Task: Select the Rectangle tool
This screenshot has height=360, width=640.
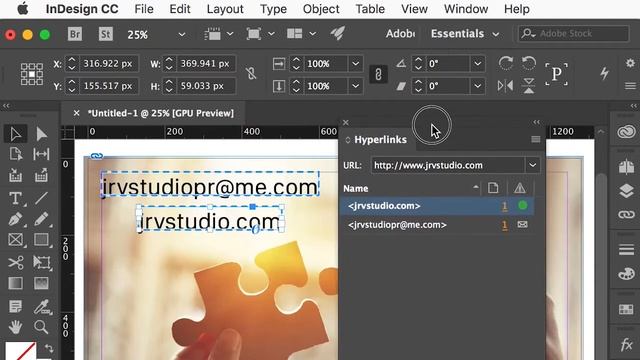Action: click(41, 240)
